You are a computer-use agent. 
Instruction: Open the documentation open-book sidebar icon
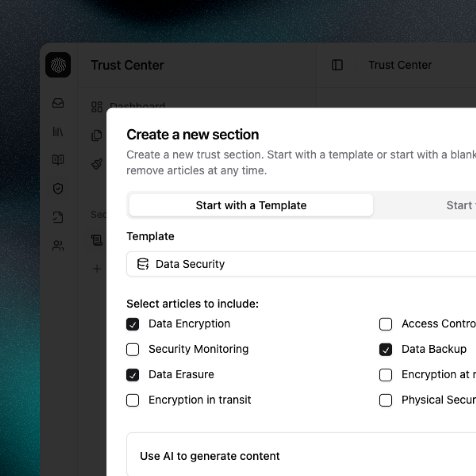[58, 160]
